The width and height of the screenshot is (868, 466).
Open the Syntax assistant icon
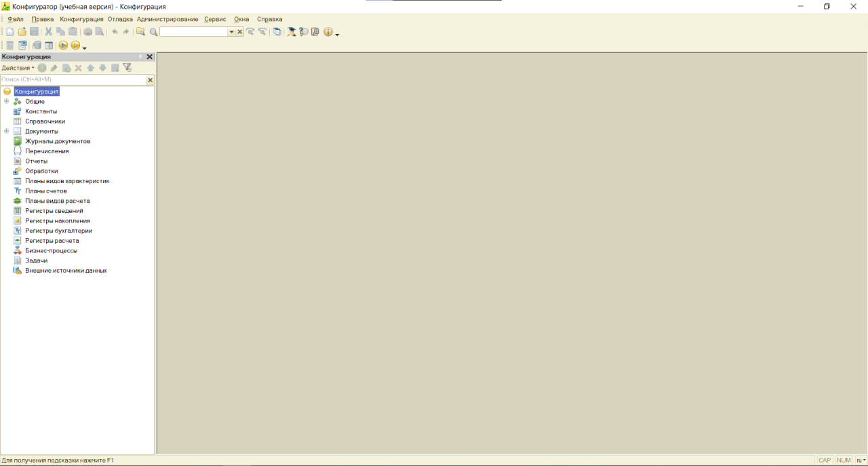coord(292,32)
